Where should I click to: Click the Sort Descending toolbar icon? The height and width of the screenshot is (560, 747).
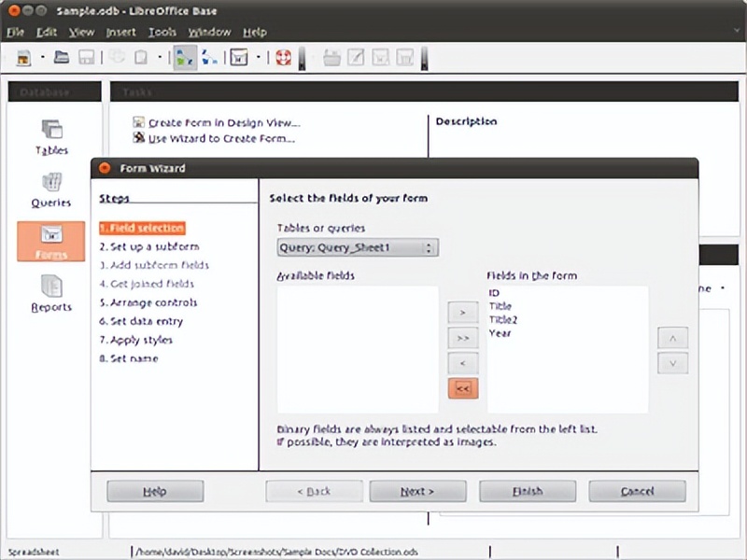pyautogui.click(x=209, y=57)
